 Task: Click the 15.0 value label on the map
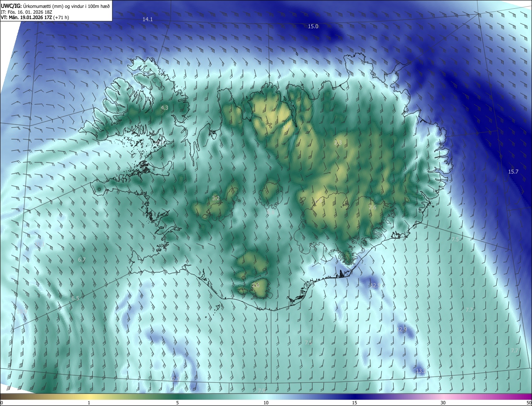[313, 27]
